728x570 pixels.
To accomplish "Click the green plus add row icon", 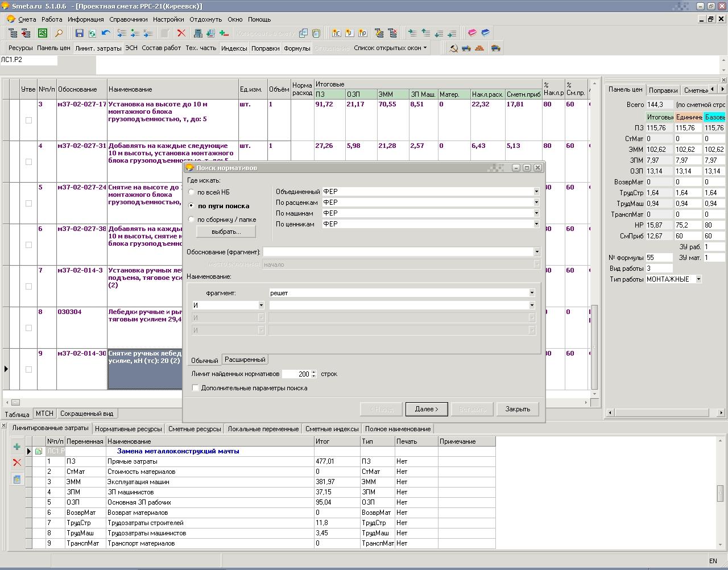I will [17, 447].
